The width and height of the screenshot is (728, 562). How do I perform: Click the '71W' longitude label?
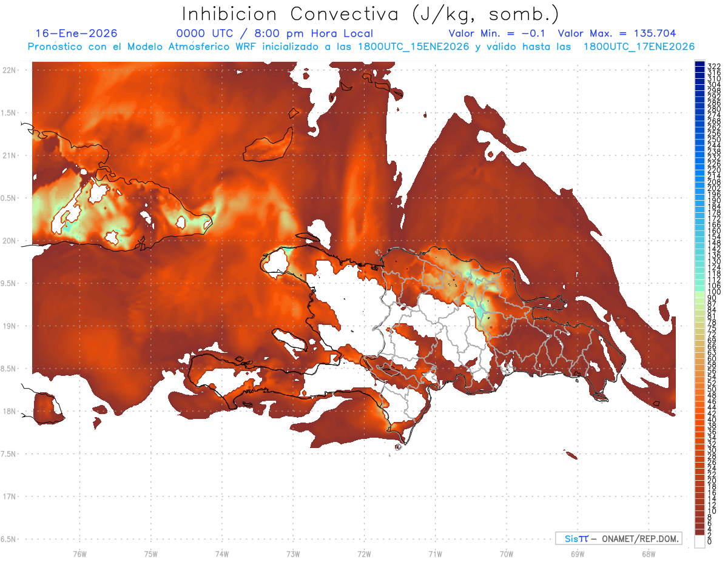click(435, 554)
